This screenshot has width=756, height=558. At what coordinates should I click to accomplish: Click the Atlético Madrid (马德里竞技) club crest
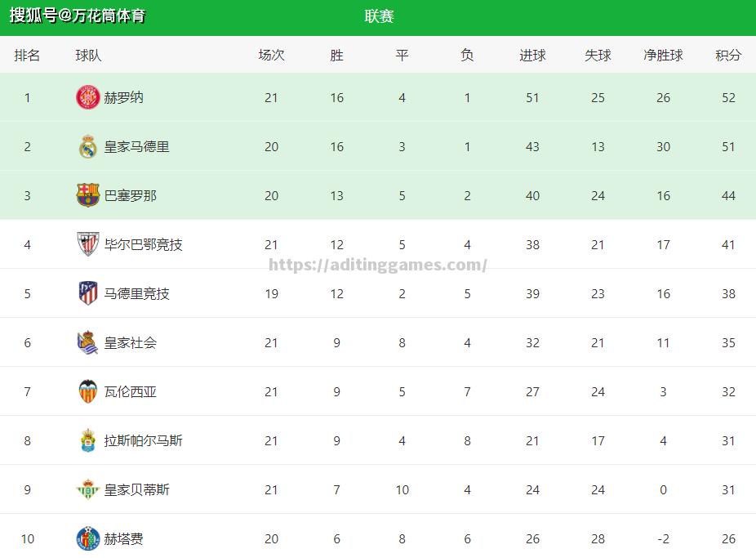(x=87, y=293)
